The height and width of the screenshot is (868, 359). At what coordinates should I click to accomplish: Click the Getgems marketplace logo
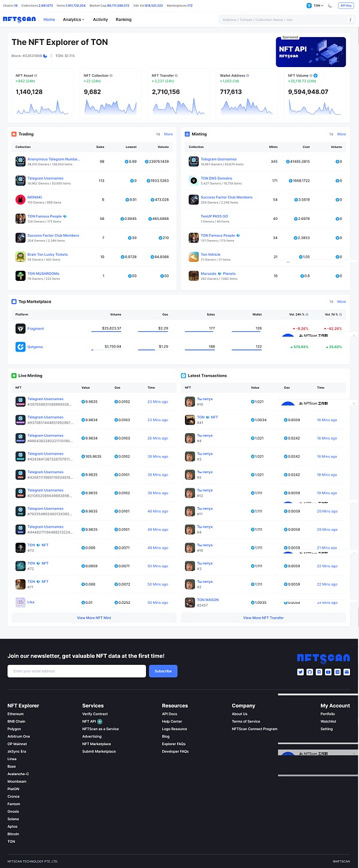point(20,347)
